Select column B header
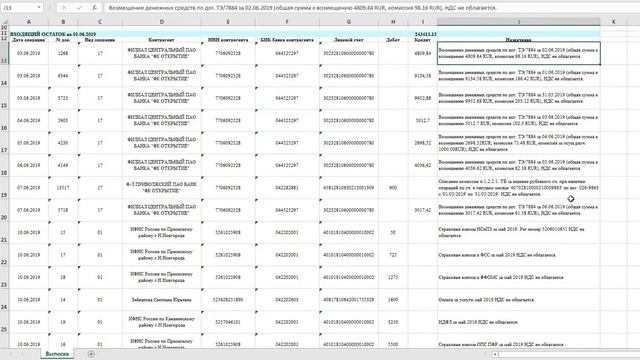640x360 pixels. (x=63, y=22)
